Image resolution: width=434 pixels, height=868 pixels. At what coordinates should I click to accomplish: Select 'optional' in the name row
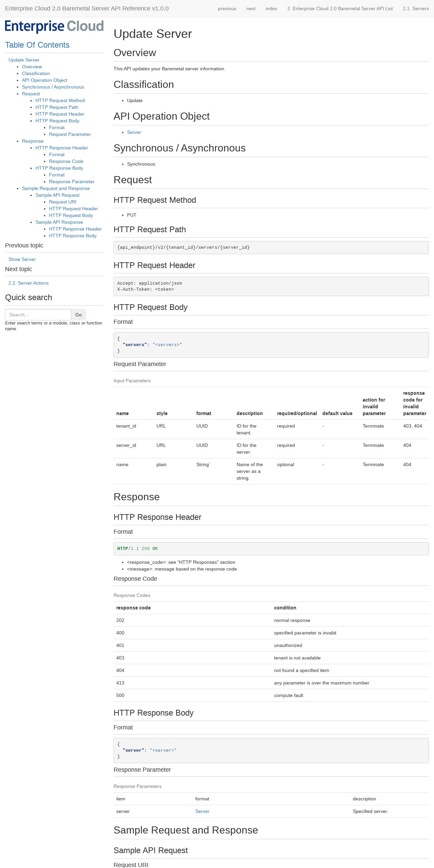click(286, 464)
